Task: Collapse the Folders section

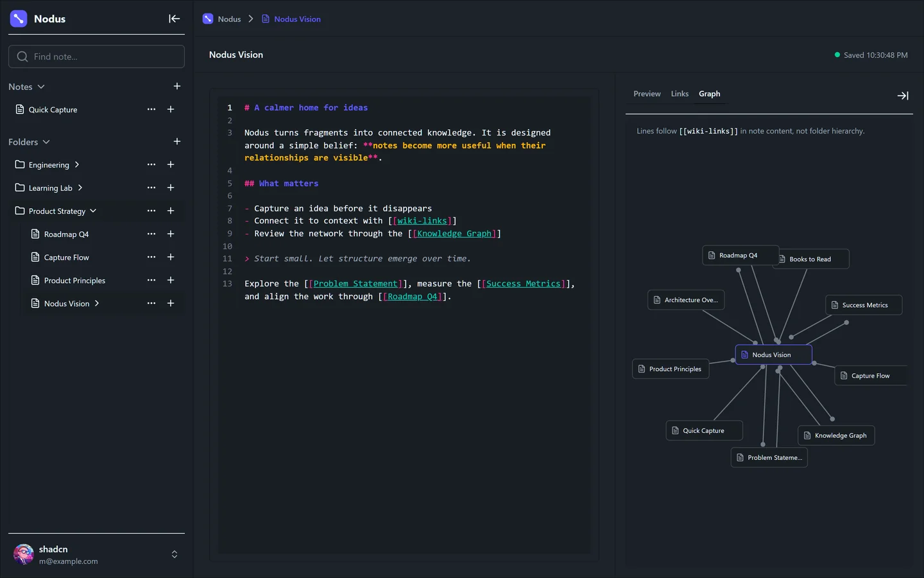Action: point(46,142)
